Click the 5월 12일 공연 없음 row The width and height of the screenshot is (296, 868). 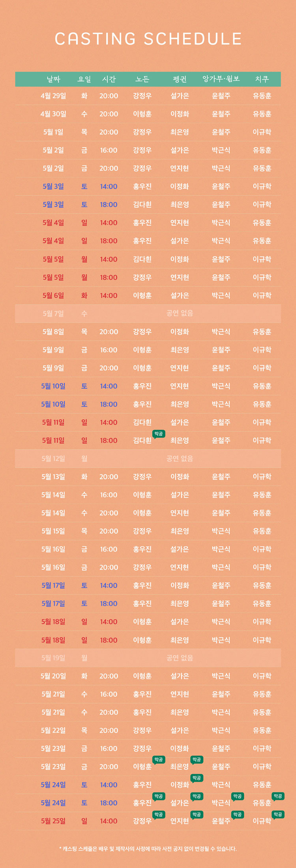click(x=148, y=458)
